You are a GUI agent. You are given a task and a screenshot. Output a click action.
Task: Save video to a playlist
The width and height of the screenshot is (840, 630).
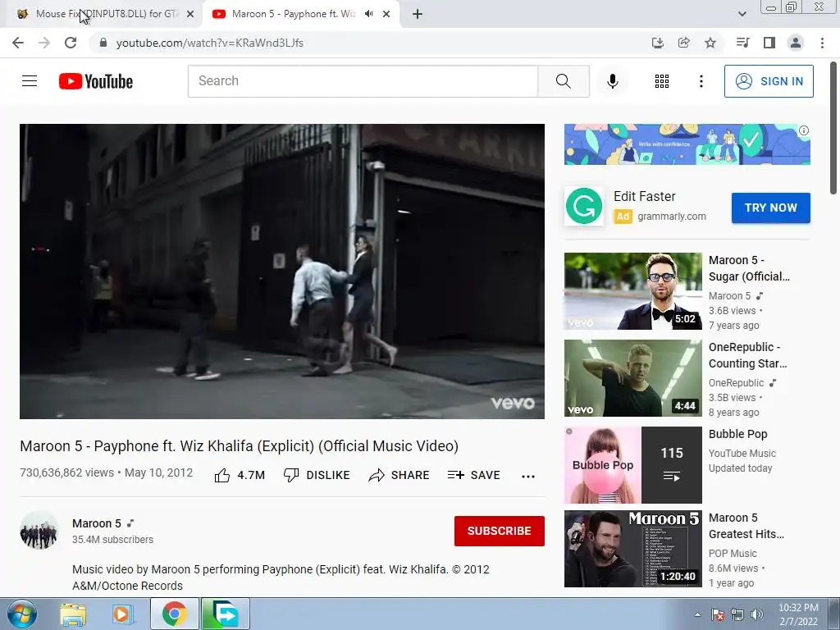(x=474, y=475)
